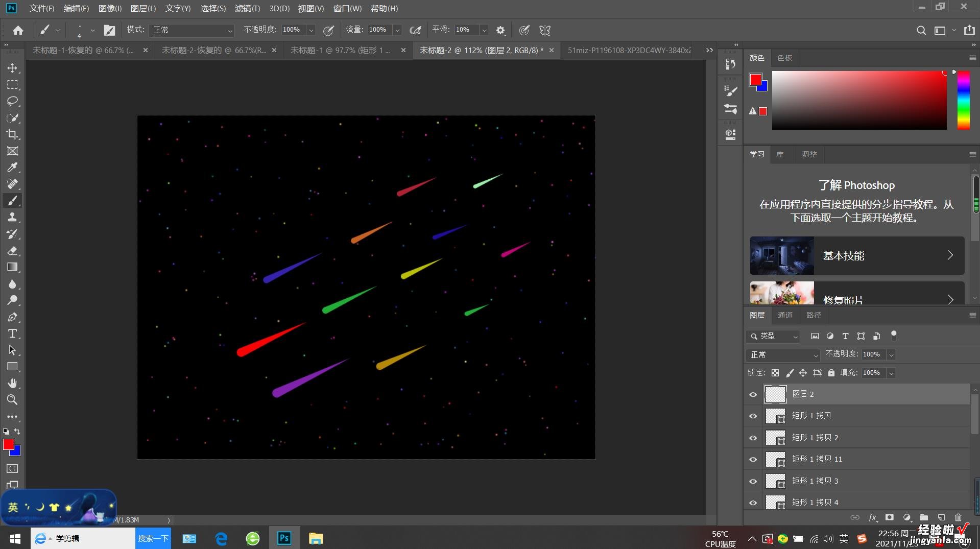Select the History Brush tool
Viewport: 980px width, 549px height.
12,234
